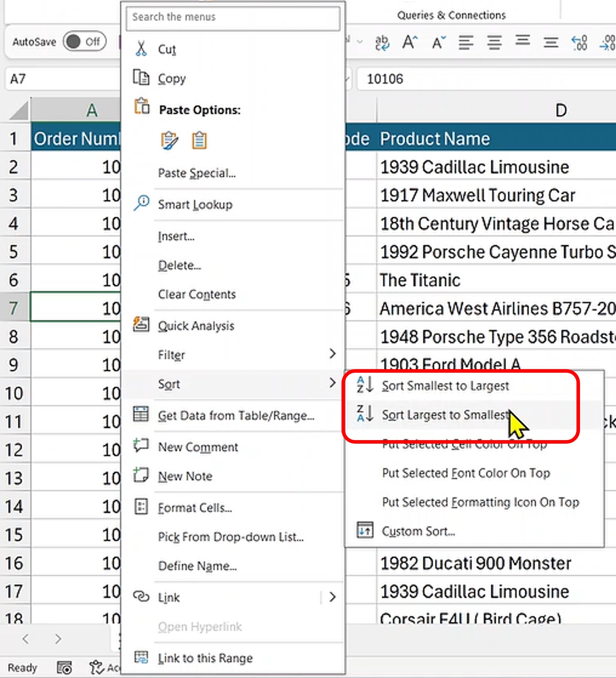Screen dimensions: 616x678
Task: Expand the Link submenu arrow
Action: click(332, 597)
